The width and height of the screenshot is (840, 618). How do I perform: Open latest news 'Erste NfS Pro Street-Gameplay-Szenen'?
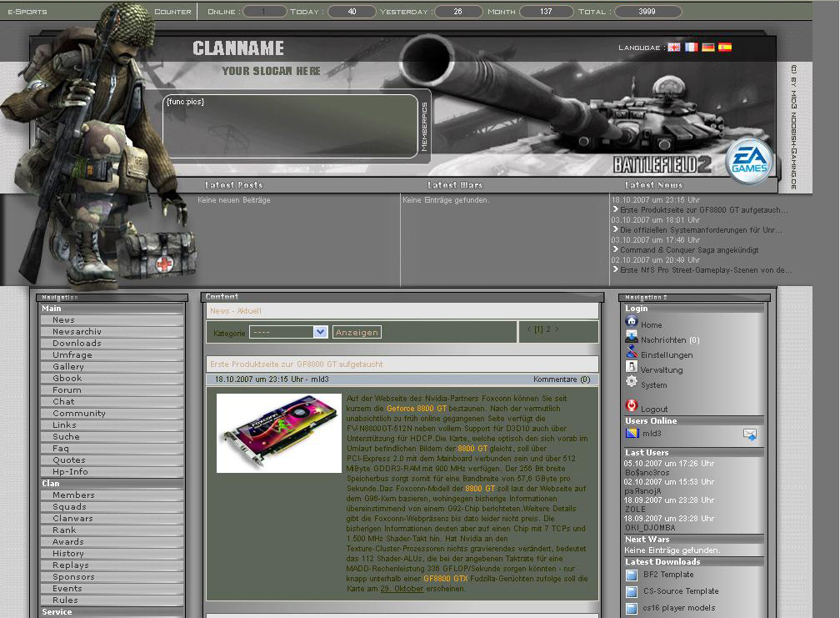(706, 270)
